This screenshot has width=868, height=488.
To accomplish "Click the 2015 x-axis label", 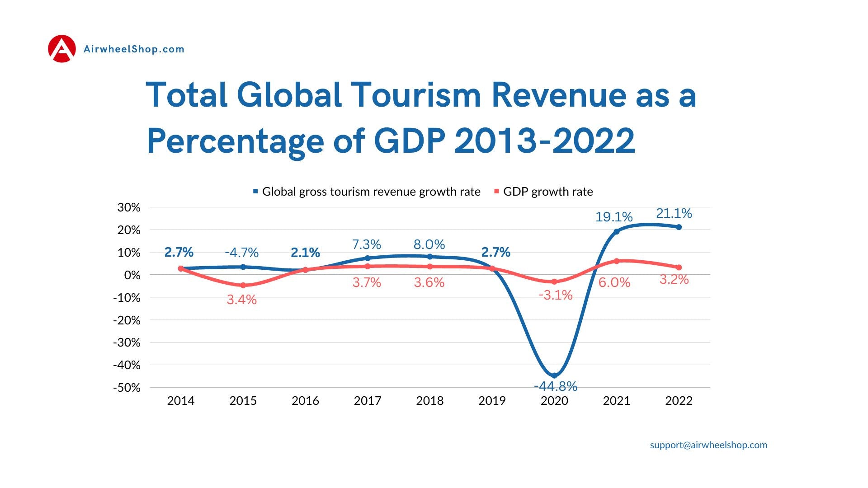I will pos(243,401).
